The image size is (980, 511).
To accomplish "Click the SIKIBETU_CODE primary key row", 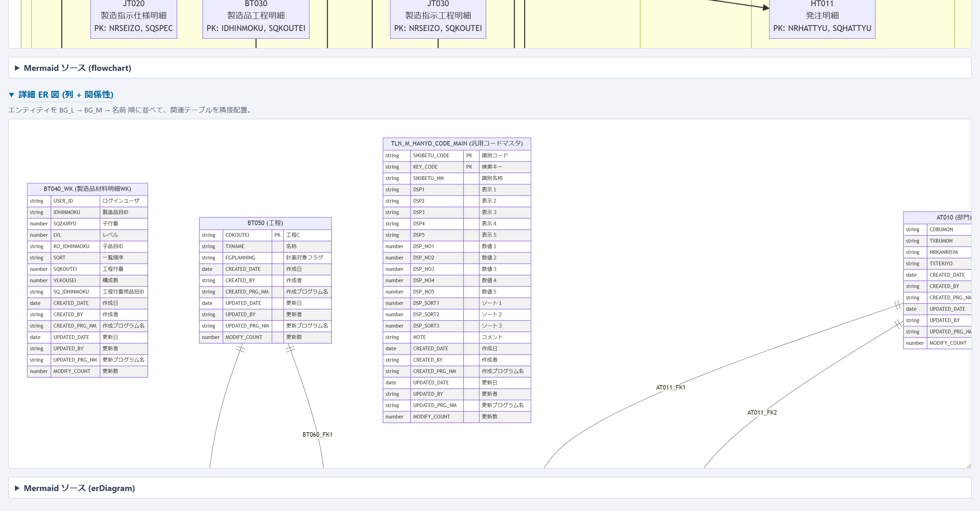I will pyautogui.click(x=457, y=155).
